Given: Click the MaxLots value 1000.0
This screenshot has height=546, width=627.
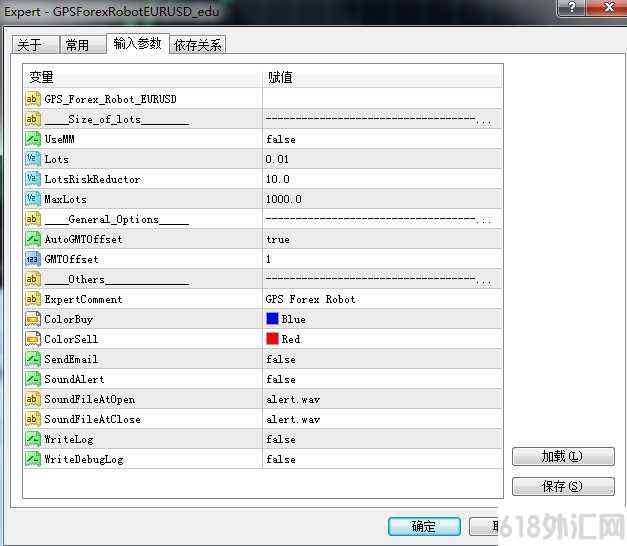Looking at the screenshot, I should point(284,199).
